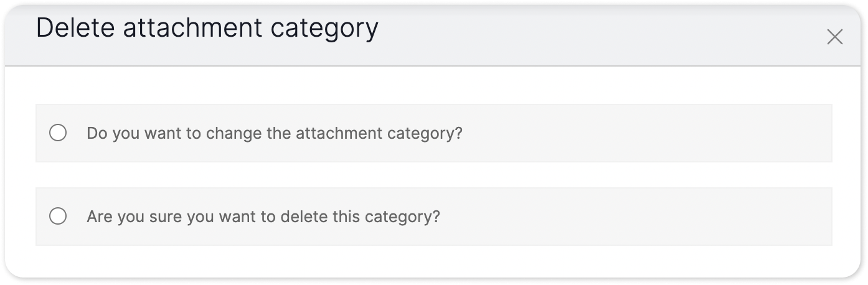Close the Delete attachment category dialog
This screenshot has height=285, width=868.
pyautogui.click(x=834, y=37)
